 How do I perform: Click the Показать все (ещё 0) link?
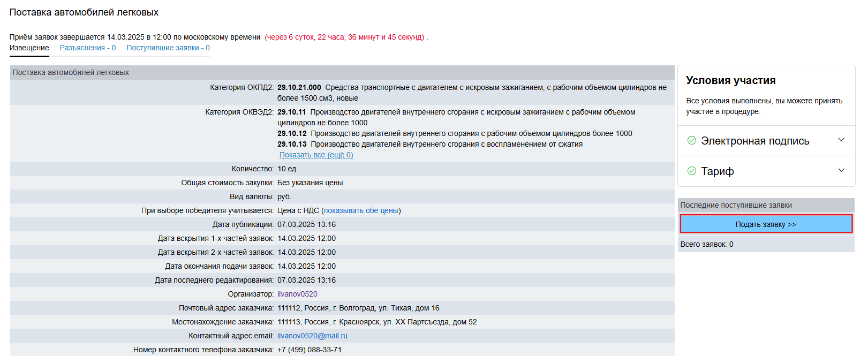click(x=316, y=155)
